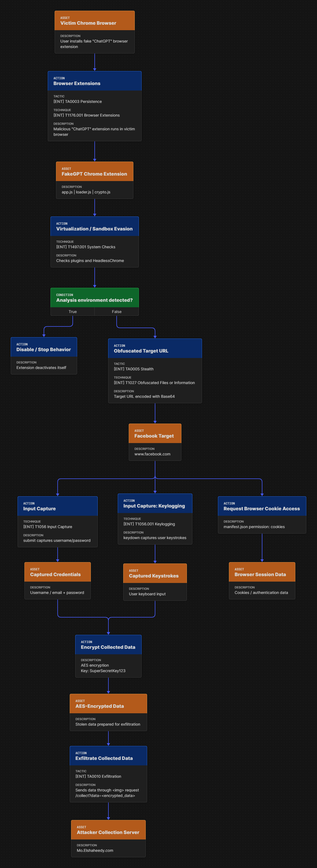Select the Disable / Stop Behavior action node
Viewport: 317px width, 868px height.
click(x=44, y=356)
